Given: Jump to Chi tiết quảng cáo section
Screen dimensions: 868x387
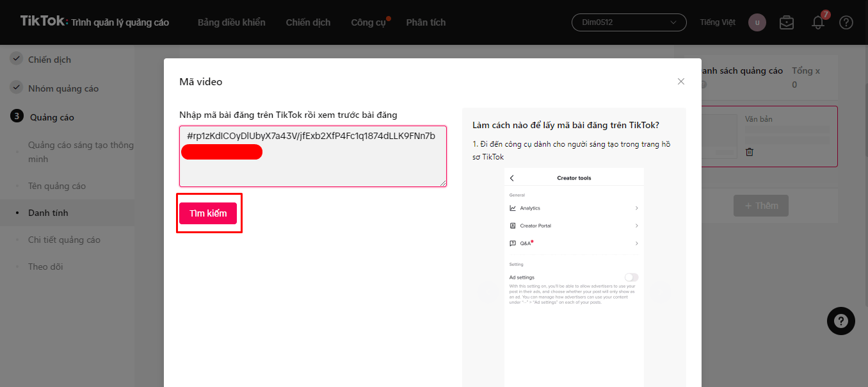Looking at the screenshot, I should coord(64,240).
